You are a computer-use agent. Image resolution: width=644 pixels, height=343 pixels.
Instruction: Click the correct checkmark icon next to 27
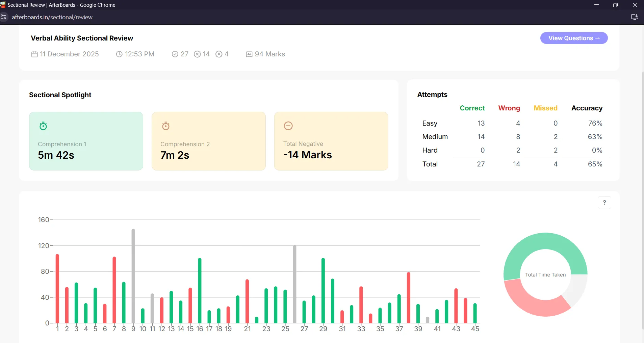[175, 54]
